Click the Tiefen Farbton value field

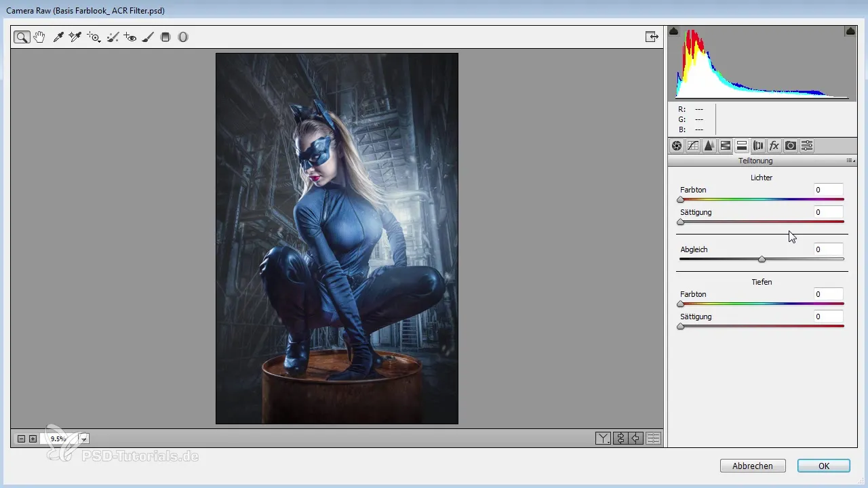tap(828, 294)
